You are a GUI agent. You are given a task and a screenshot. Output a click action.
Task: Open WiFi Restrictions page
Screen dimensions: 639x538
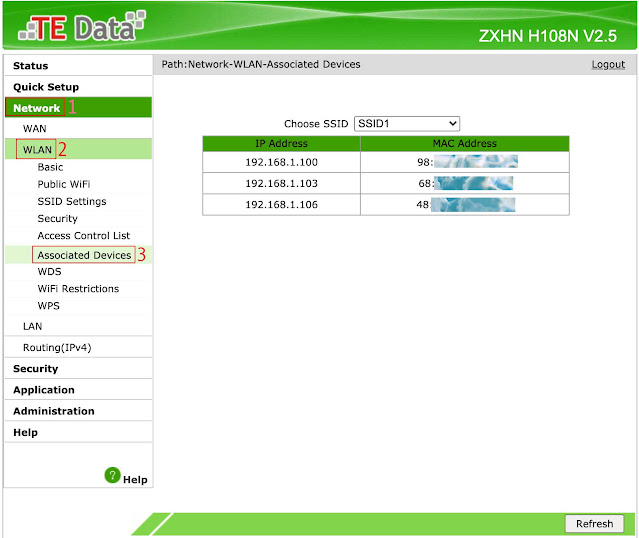tap(78, 288)
